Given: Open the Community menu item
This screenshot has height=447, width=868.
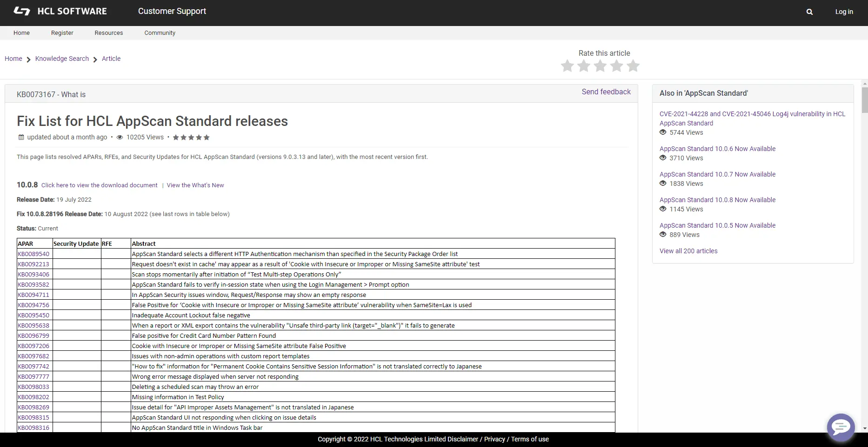Looking at the screenshot, I should [160, 33].
